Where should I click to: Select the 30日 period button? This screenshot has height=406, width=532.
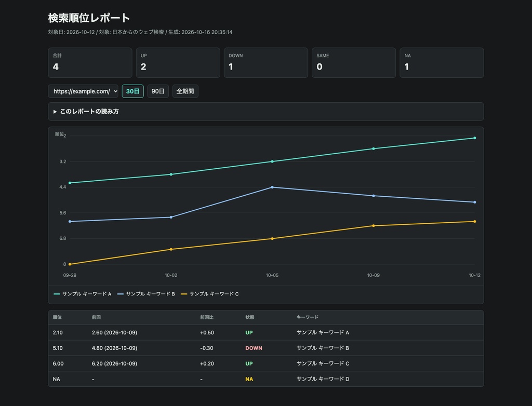tap(132, 91)
